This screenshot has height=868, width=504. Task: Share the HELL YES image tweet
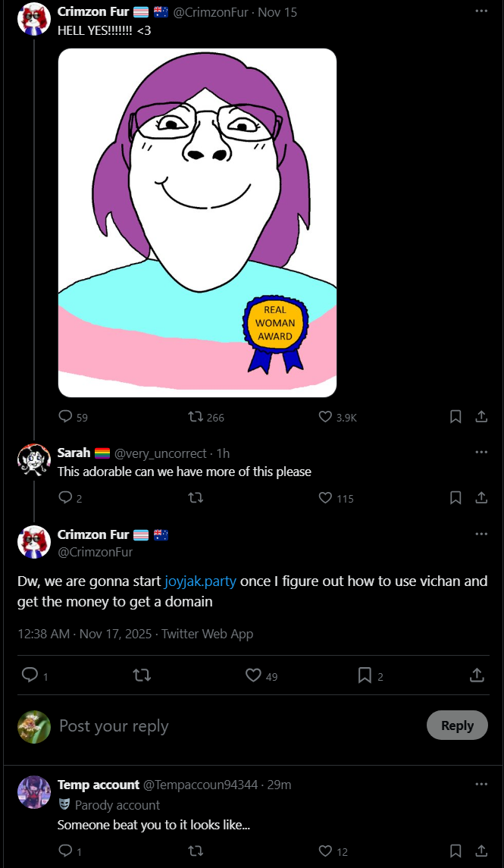481,417
